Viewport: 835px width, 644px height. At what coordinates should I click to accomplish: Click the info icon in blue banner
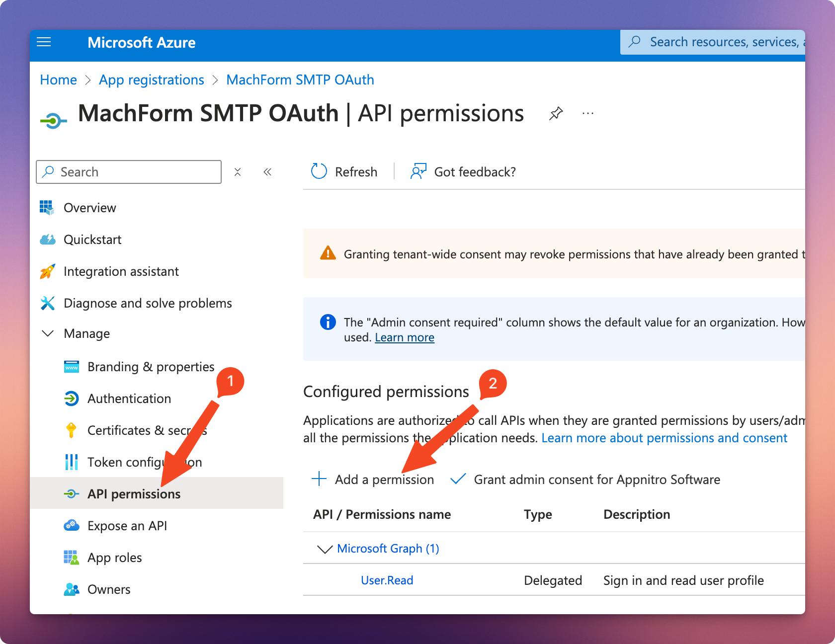pyautogui.click(x=328, y=322)
